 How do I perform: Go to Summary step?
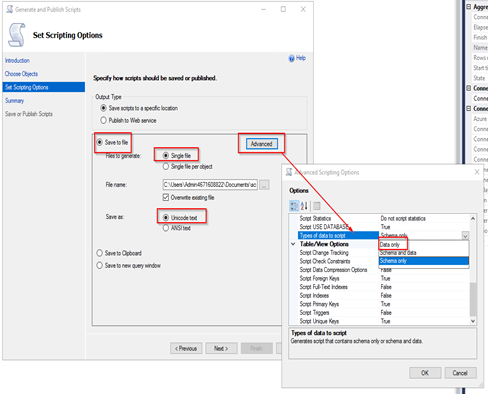pos(14,100)
